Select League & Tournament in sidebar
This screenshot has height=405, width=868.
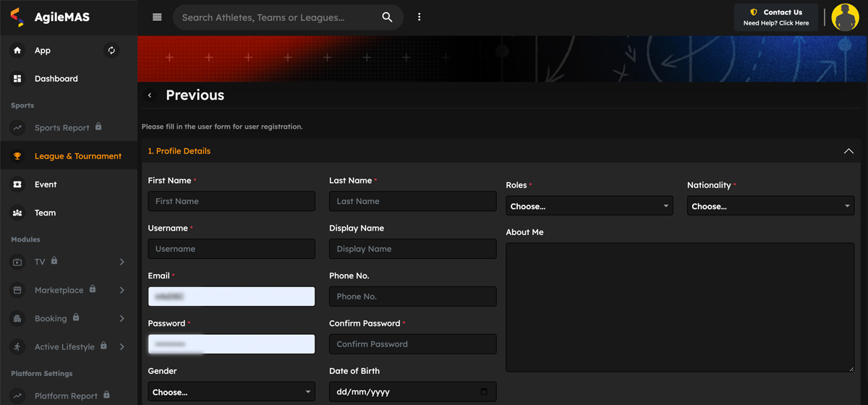point(77,156)
